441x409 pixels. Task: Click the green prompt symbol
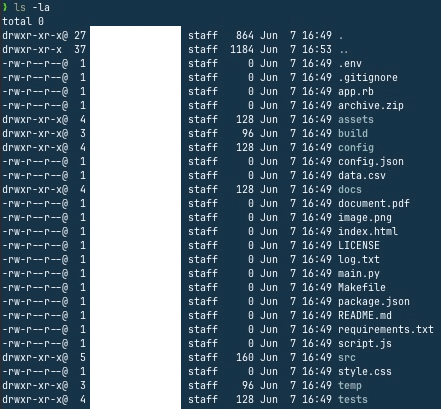tap(5, 7)
